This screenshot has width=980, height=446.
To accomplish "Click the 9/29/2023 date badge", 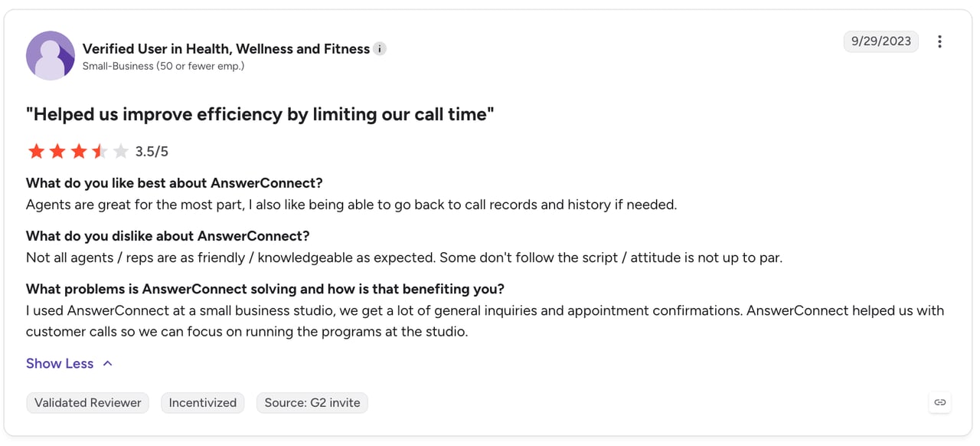I will (881, 41).
